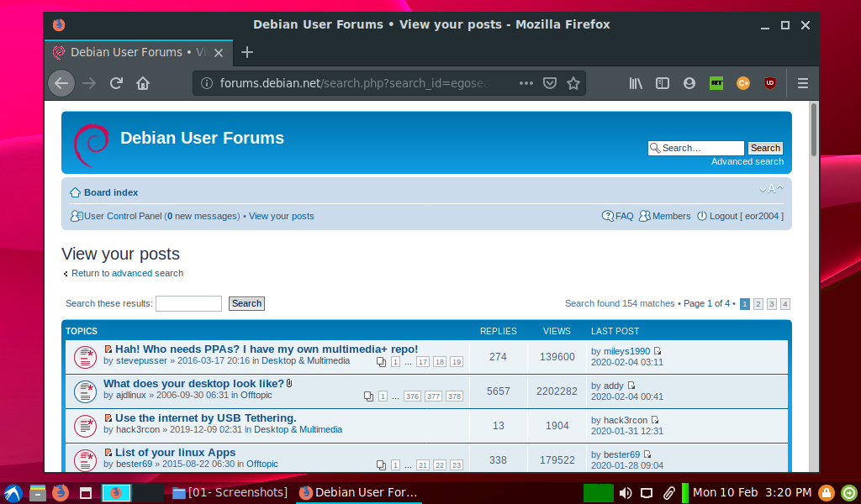This screenshot has width=861, height=504.
Task: View latest post by mileys1990 icon
Action: 658,351
